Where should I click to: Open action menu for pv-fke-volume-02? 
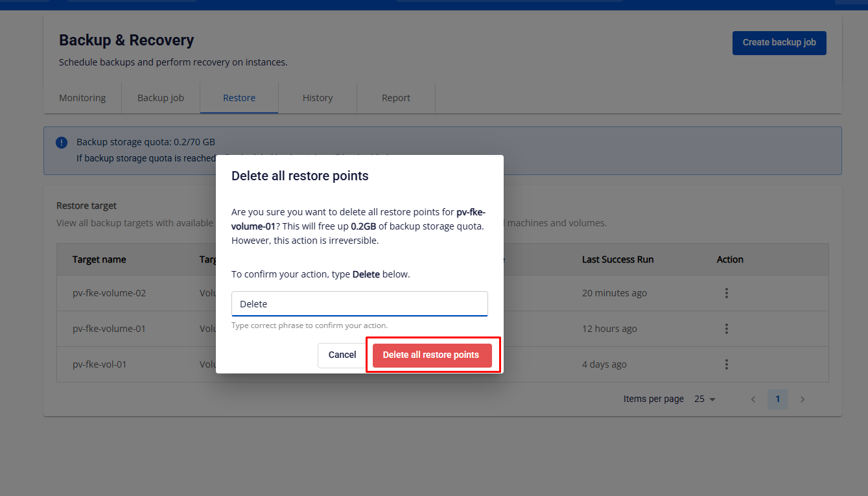tap(727, 293)
